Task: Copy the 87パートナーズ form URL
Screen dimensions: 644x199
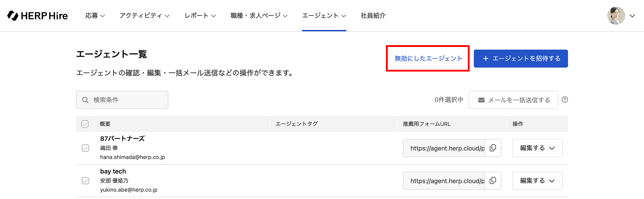Action: (x=493, y=148)
